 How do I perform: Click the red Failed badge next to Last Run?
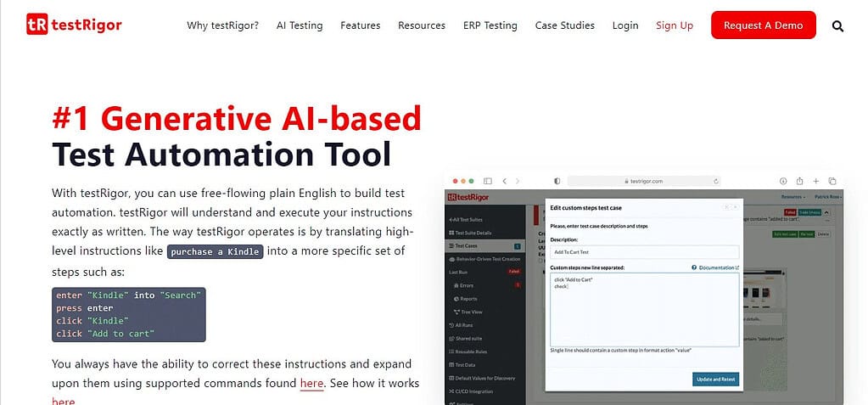tap(512, 272)
